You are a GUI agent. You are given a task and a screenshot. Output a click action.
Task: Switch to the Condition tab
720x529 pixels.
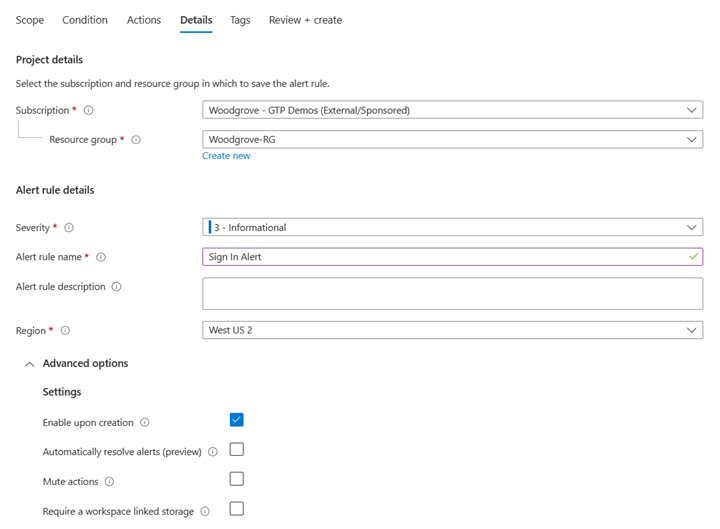85,20
